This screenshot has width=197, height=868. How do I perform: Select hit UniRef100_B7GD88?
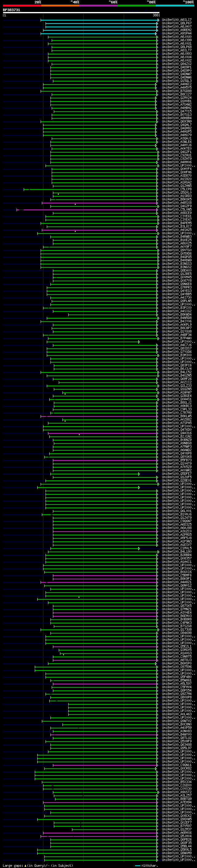(177, 91)
